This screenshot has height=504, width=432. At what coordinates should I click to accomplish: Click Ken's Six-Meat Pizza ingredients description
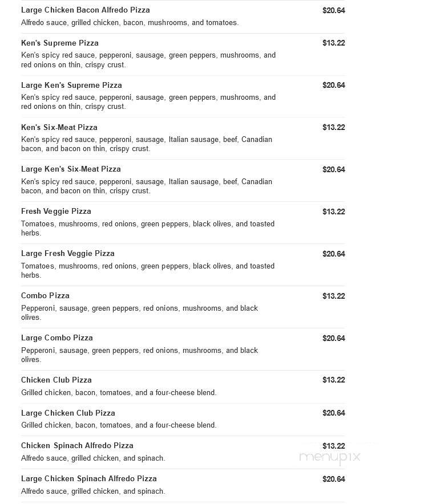pos(146,144)
